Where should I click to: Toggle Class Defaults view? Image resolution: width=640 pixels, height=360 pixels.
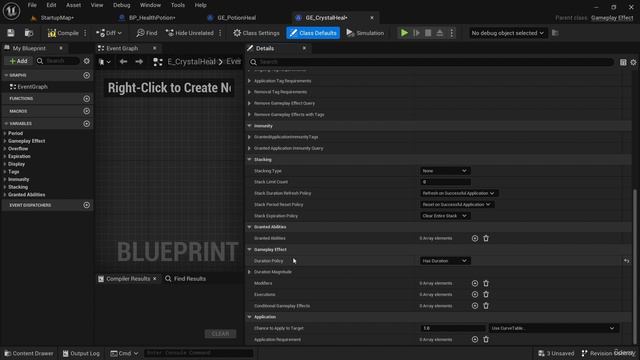click(313, 33)
